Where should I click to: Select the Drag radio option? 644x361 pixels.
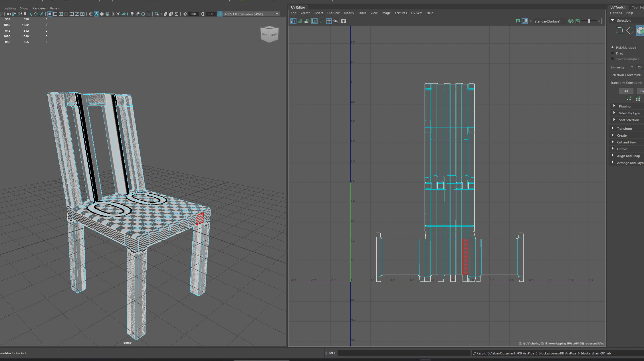[612, 53]
